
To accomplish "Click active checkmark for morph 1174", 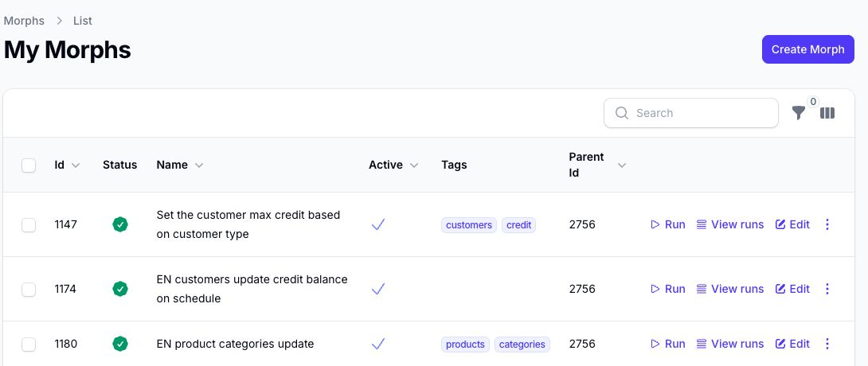I will pos(378,289).
